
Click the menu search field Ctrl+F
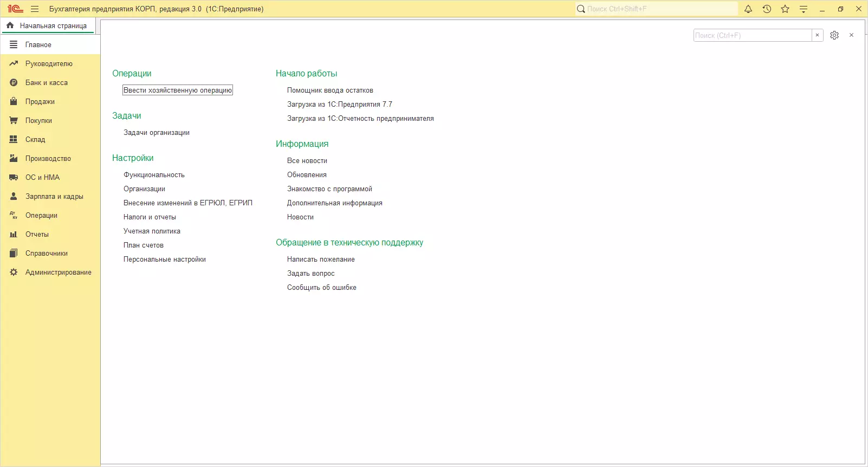pyautogui.click(x=753, y=35)
